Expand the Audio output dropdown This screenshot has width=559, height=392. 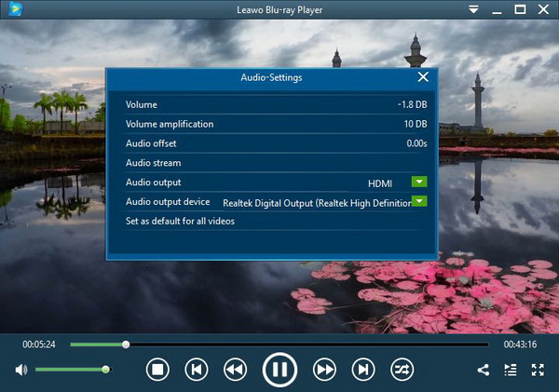(x=419, y=182)
